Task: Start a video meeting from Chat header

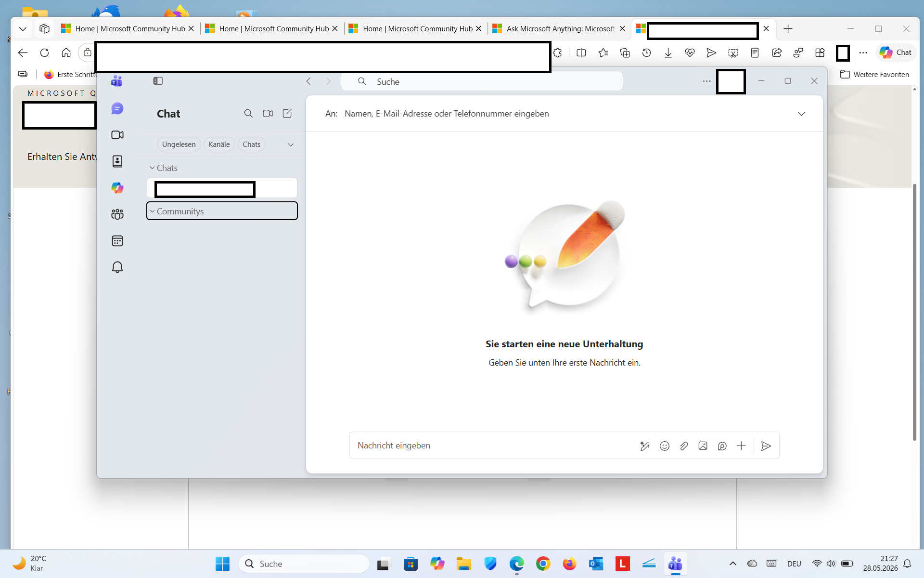Action: [x=268, y=114]
